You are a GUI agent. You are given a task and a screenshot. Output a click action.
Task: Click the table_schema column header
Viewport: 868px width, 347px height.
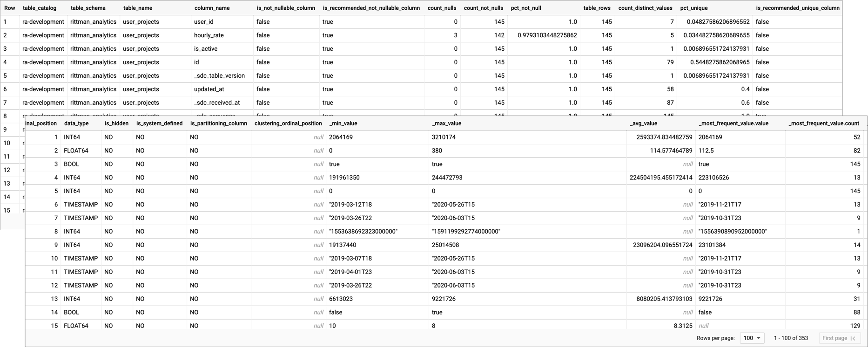pyautogui.click(x=88, y=8)
